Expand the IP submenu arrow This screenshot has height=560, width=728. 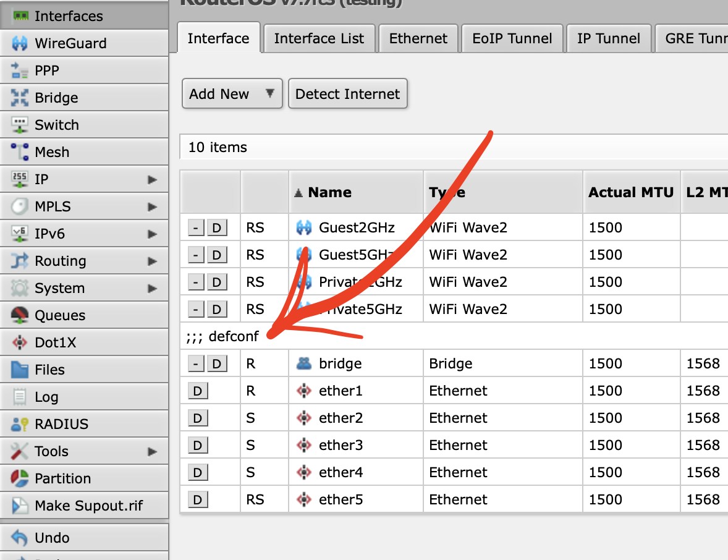pos(152,179)
